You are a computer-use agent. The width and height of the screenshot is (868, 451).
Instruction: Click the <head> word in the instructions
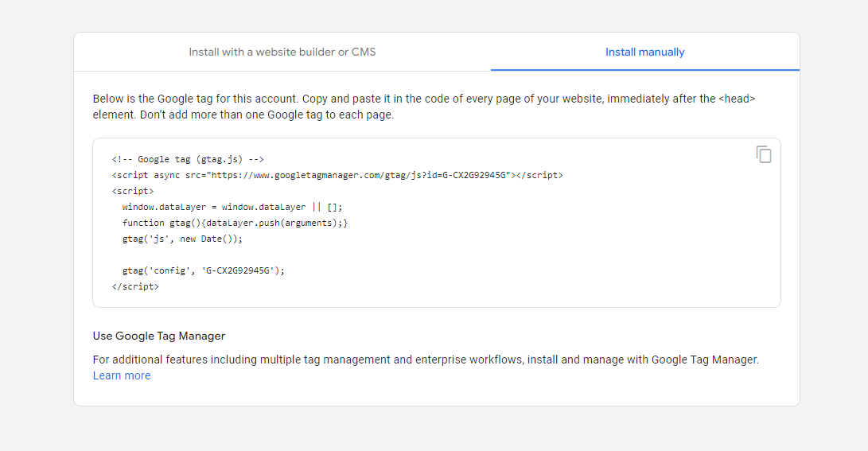[x=737, y=99]
